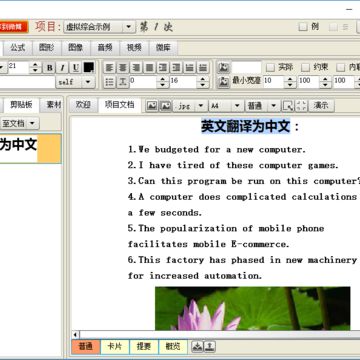The width and height of the screenshot is (360, 360).
Task: Toggle italic formatting button
Action: coord(62,68)
